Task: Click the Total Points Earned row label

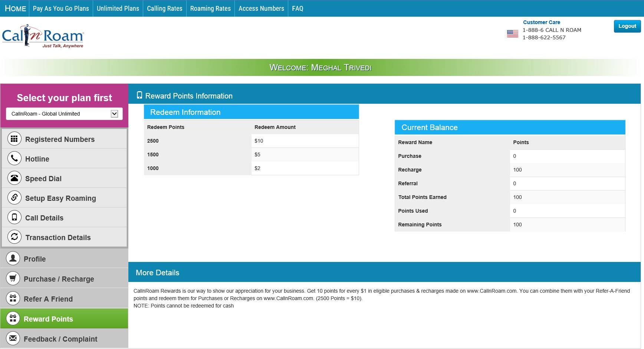Action: tap(422, 197)
